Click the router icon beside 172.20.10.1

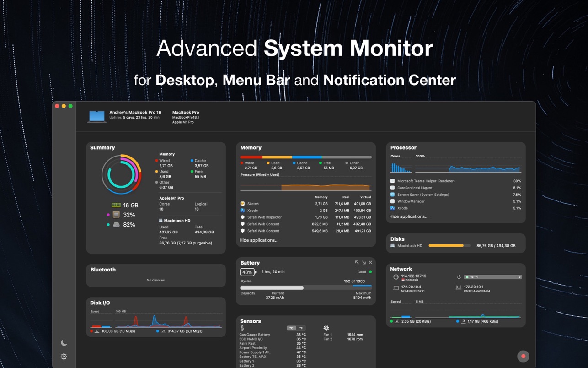pos(458,288)
